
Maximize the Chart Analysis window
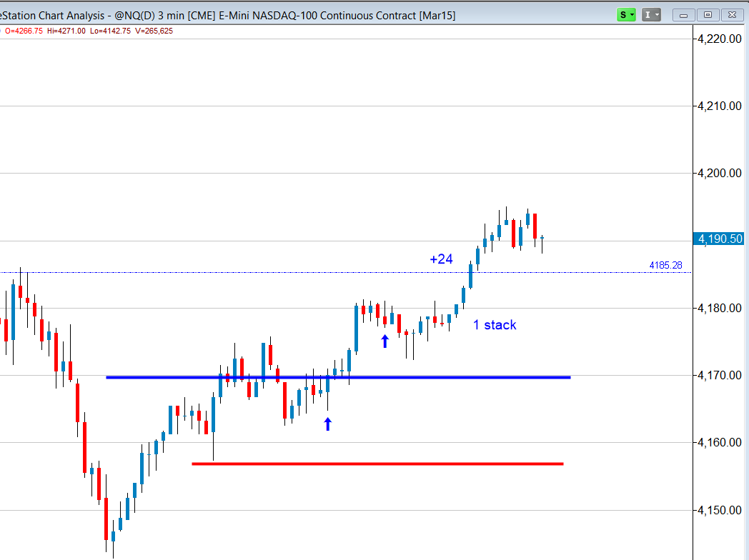click(708, 15)
